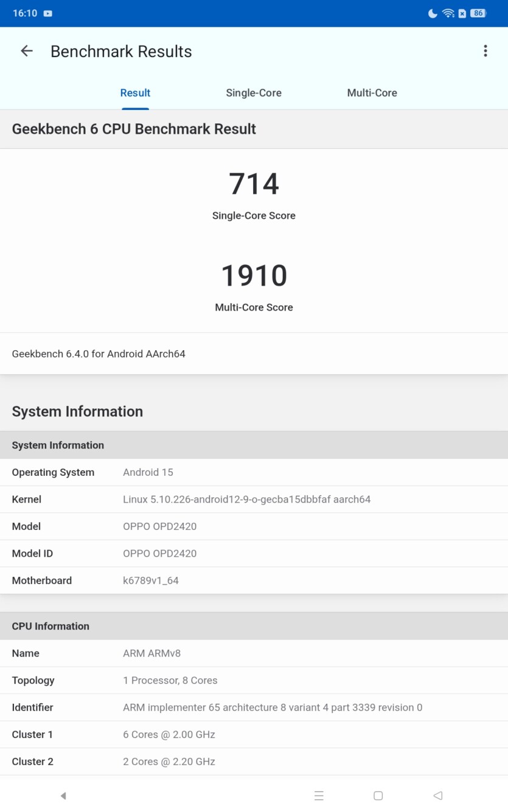The width and height of the screenshot is (508, 812).
Task: Tap the back arrow icon
Action: 27,51
